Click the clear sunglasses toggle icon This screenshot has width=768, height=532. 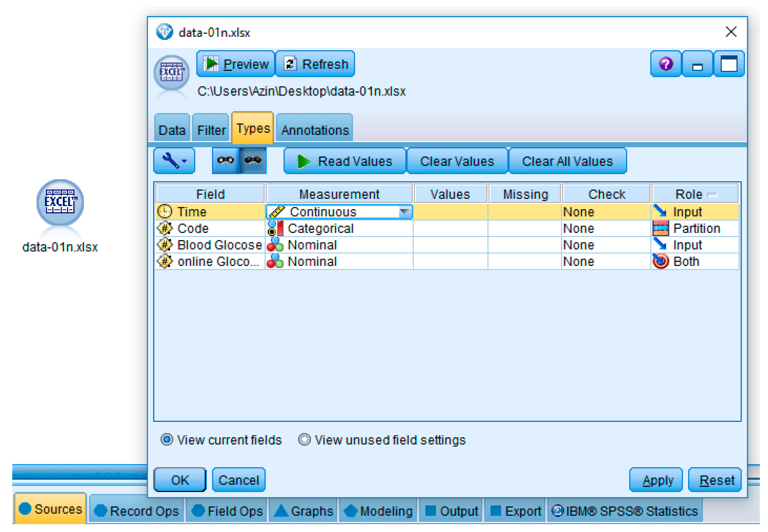pos(226,161)
